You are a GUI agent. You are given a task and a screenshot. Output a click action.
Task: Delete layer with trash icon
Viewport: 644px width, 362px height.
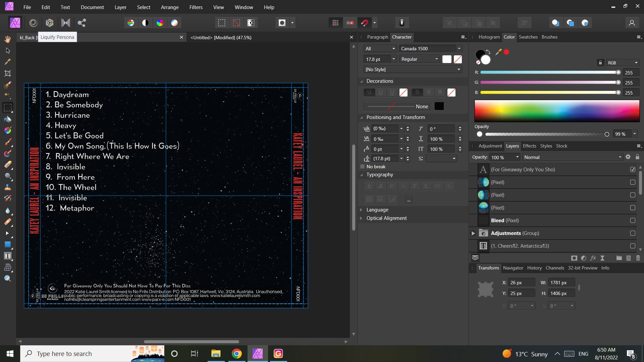tap(638, 258)
